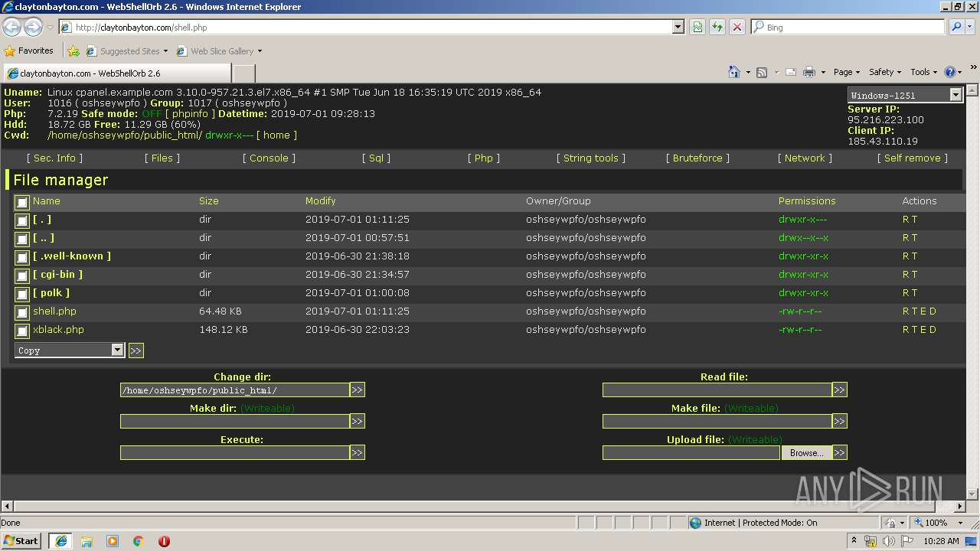The width and height of the screenshot is (980, 551).
Task: Expand the Safety menu dropdown
Action: click(885, 72)
